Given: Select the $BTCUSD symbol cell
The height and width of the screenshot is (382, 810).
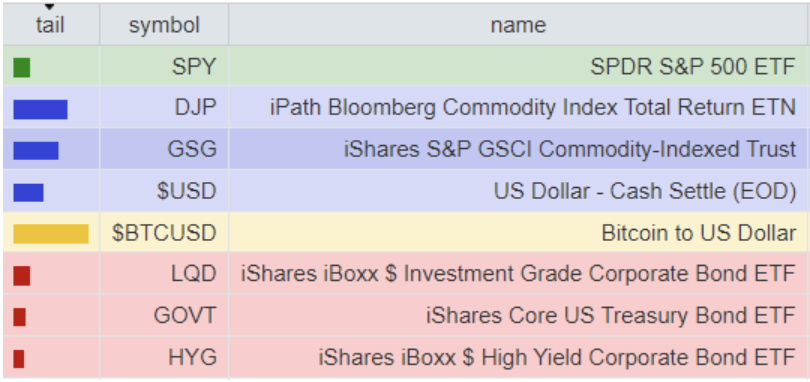Looking at the screenshot, I should pos(164,233).
